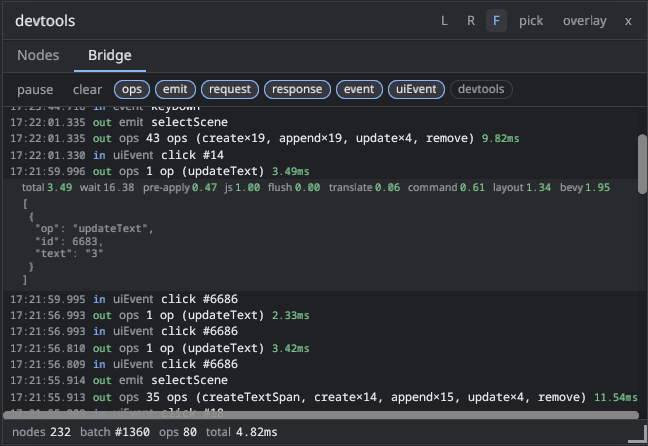648x446 pixels.
Task: Select the 17:21:56.809 click #6686 row
Action: tap(320, 364)
